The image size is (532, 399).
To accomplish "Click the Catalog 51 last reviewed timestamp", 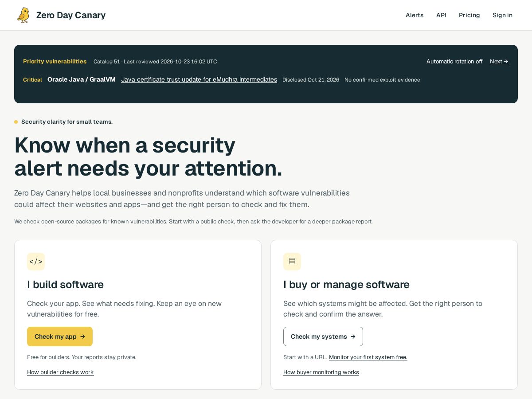I will tap(155, 62).
